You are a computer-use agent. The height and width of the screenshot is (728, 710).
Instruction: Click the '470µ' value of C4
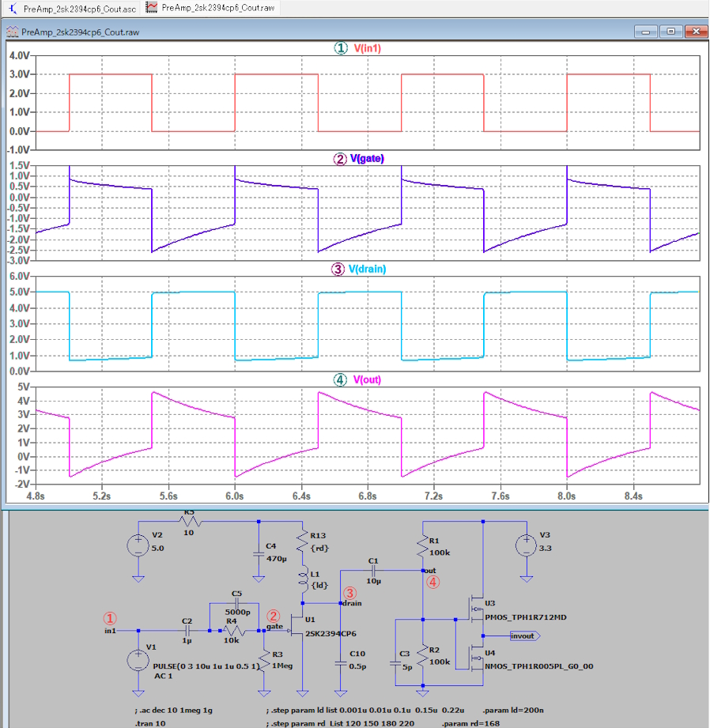tap(276, 559)
